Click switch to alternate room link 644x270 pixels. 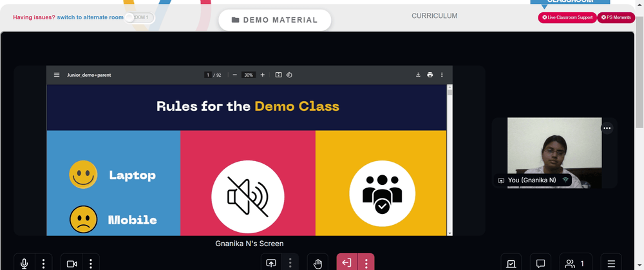point(90,17)
